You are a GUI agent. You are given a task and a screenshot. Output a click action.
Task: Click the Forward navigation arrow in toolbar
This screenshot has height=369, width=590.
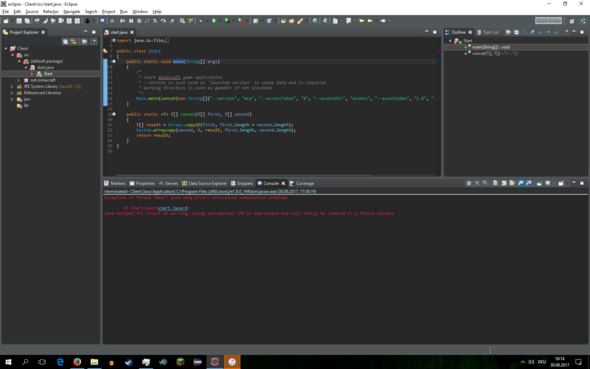[x=383, y=21]
